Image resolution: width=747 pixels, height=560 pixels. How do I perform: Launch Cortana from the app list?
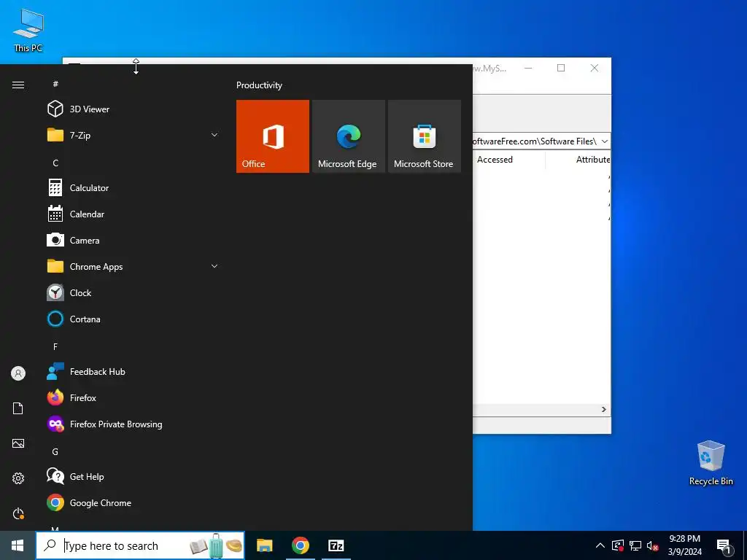click(x=133, y=319)
